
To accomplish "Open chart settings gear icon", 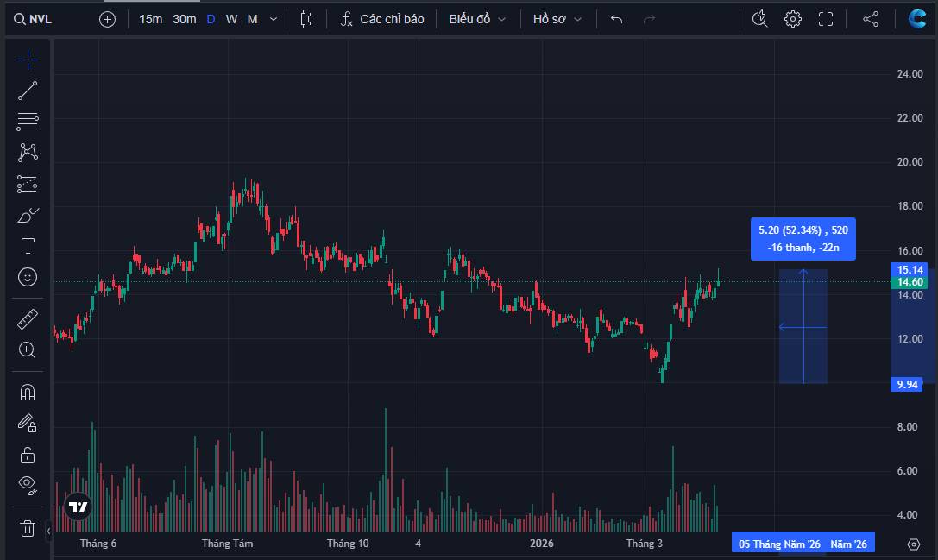I will (792, 19).
